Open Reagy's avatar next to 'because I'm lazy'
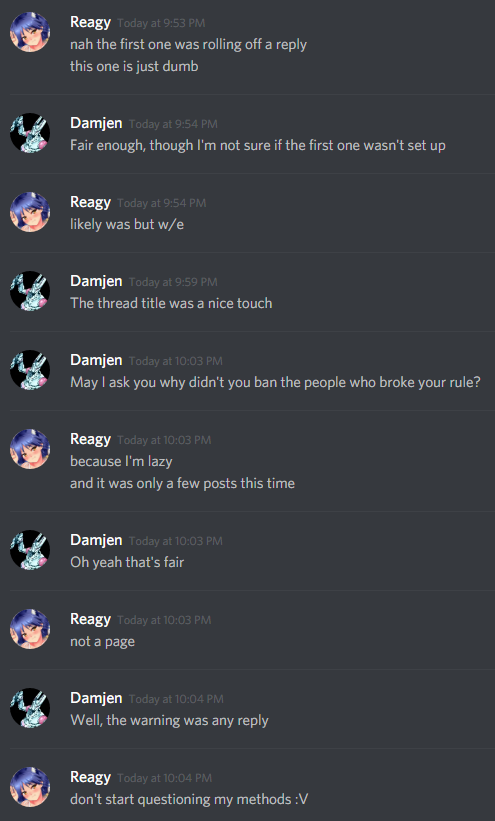This screenshot has height=821, width=495. pyautogui.click(x=30, y=449)
